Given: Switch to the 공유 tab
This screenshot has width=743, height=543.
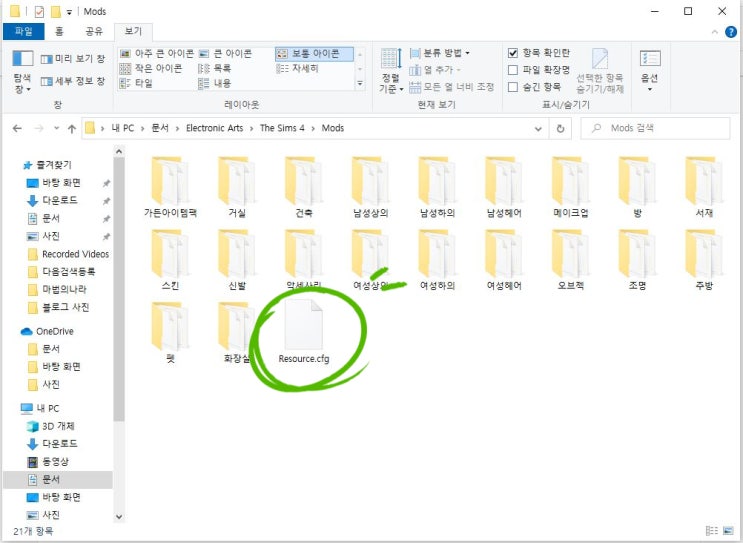Looking at the screenshot, I should coord(94,31).
